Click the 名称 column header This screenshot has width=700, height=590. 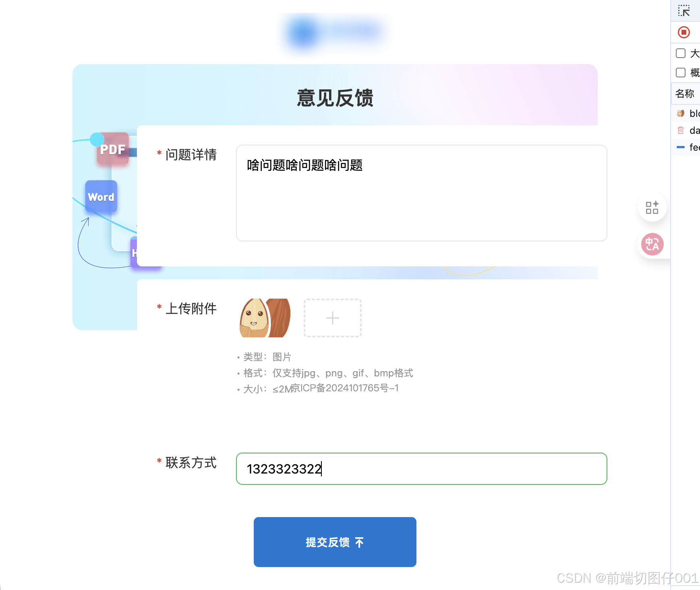click(x=685, y=93)
